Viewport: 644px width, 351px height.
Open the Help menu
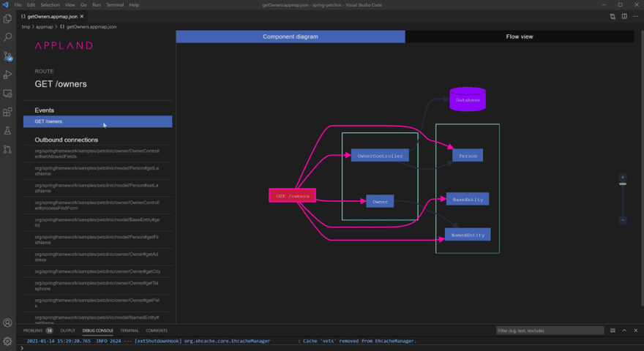pos(134,5)
